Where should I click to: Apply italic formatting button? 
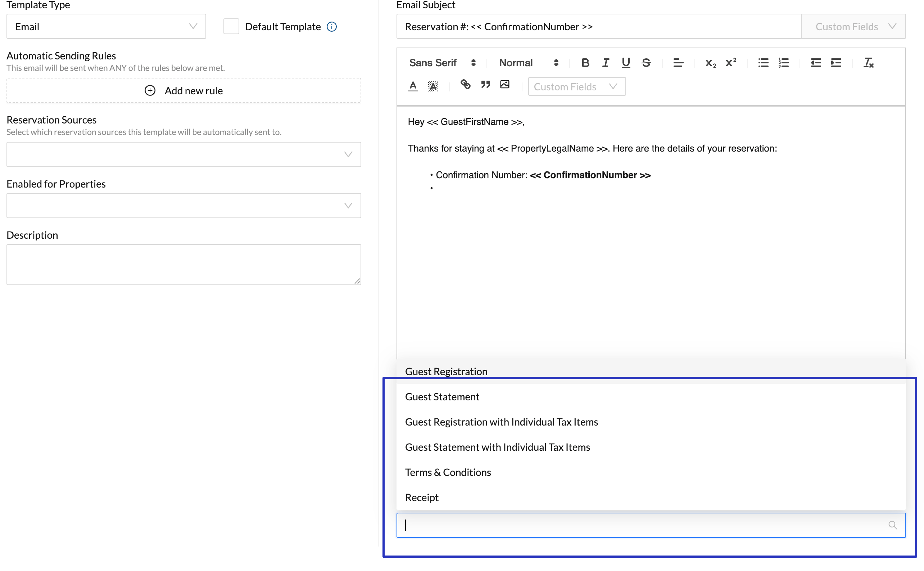point(605,63)
